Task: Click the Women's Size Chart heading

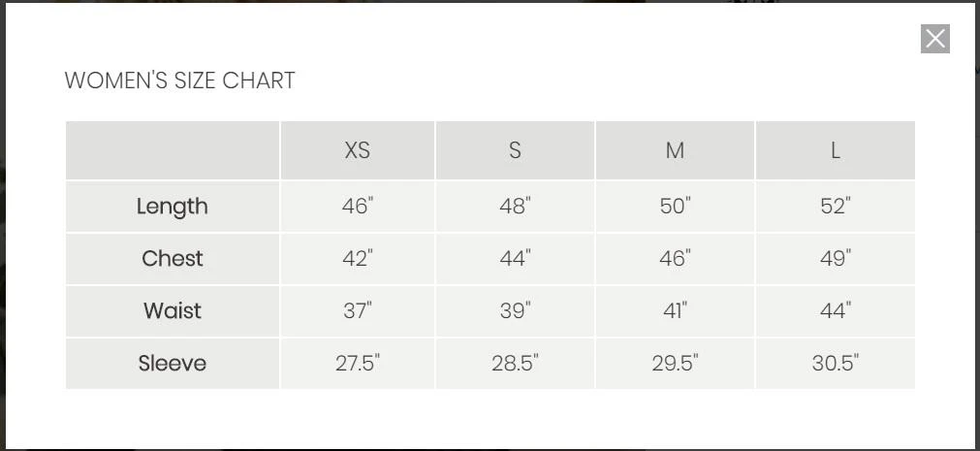Action: click(x=179, y=81)
